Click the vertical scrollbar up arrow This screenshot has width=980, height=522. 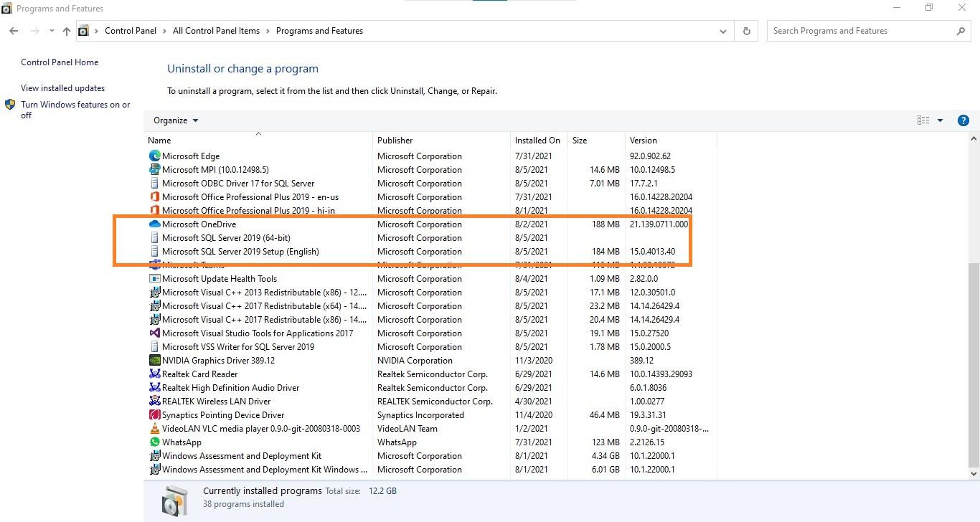tap(974, 138)
